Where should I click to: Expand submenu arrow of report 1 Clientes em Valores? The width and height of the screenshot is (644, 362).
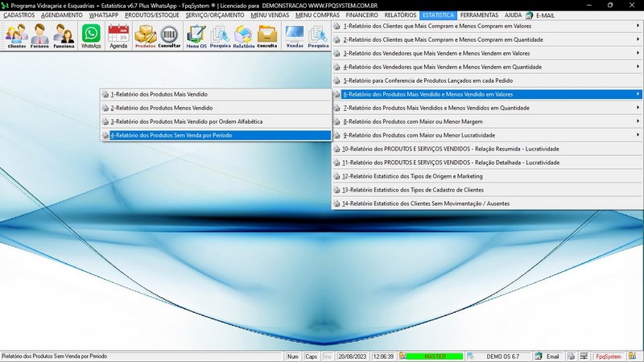pyautogui.click(x=638, y=26)
